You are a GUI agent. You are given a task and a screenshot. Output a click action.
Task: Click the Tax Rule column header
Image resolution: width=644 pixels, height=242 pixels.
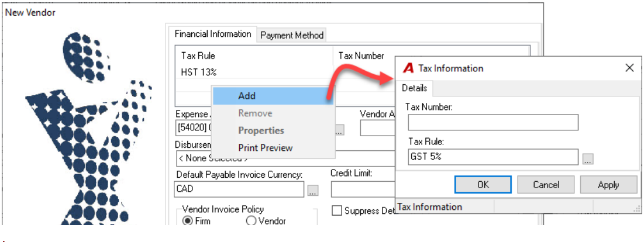tap(254, 56)
